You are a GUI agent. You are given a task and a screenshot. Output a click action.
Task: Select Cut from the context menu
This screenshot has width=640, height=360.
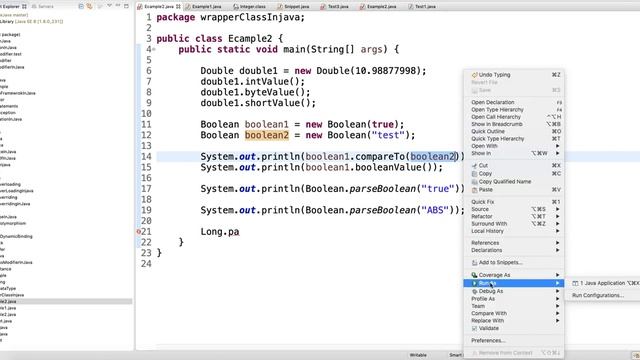coord(514,165)
